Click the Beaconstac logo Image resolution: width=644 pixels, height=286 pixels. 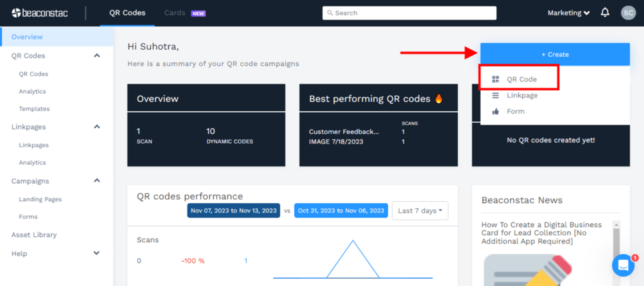point(40,13)
